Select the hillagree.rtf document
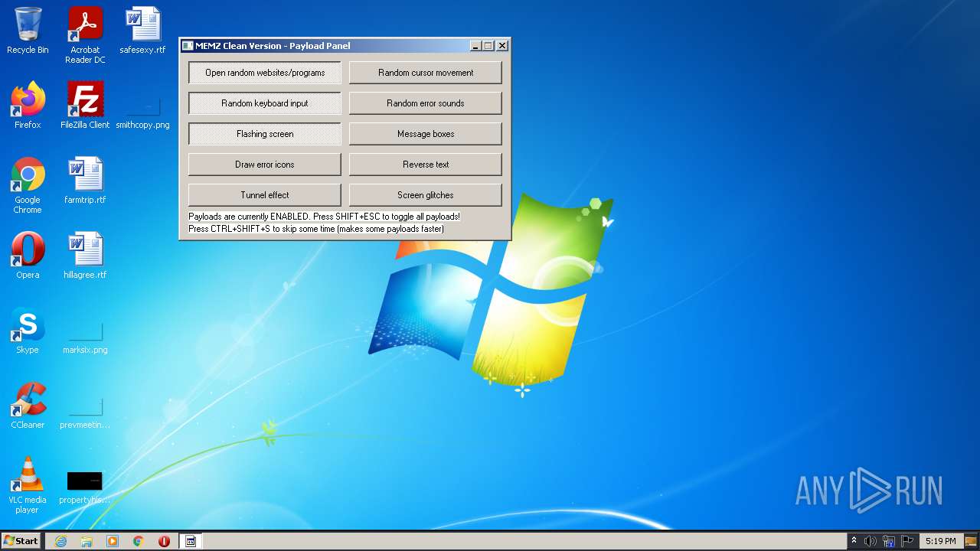The image size is (980, 551). point(85,256)
